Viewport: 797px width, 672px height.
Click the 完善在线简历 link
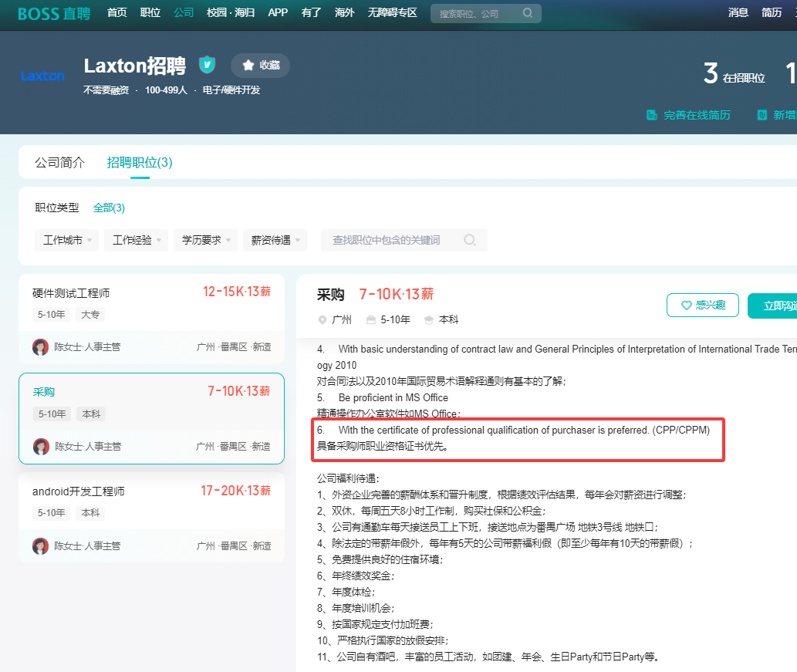(x=695, y=114)
